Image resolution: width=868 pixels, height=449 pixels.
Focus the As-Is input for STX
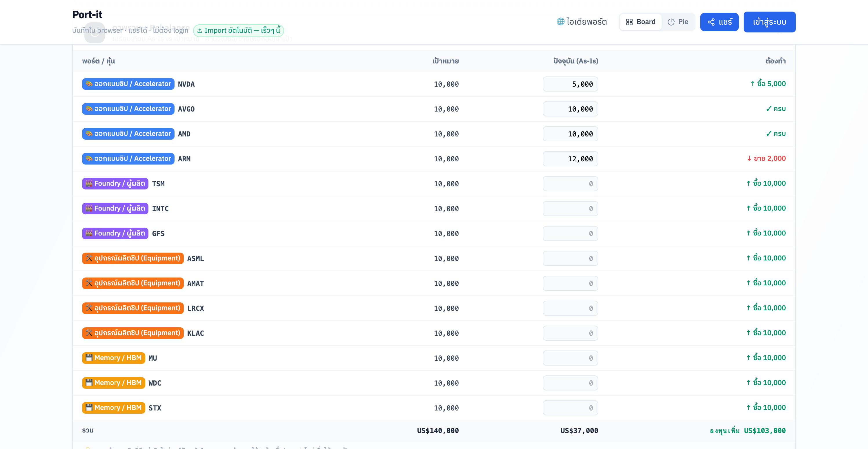point(571,408)
